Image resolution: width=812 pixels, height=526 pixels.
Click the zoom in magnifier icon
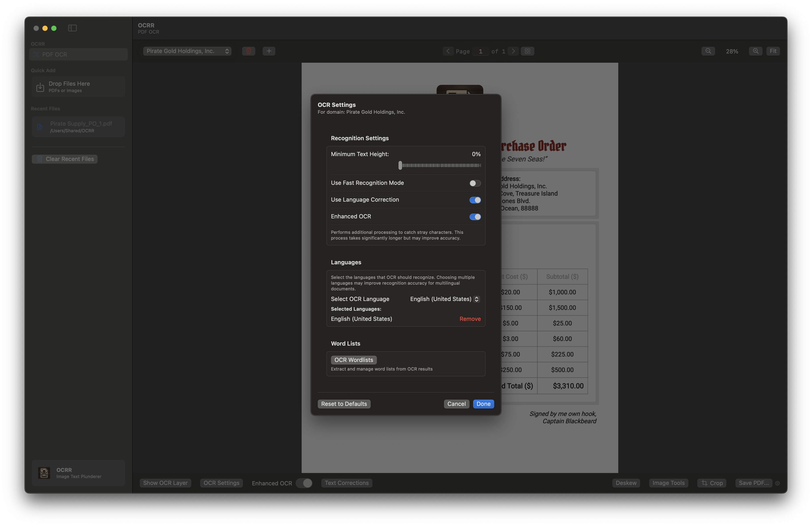pyautogui.click(x=755, y=51)
